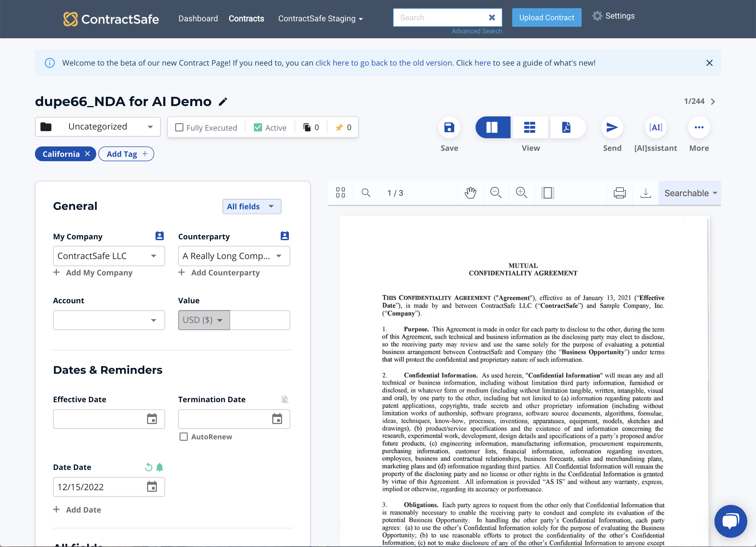This screenshot has width=756, height=547.
Task: Open the Counterparty dropdown
Action: (x=234, y=256)
